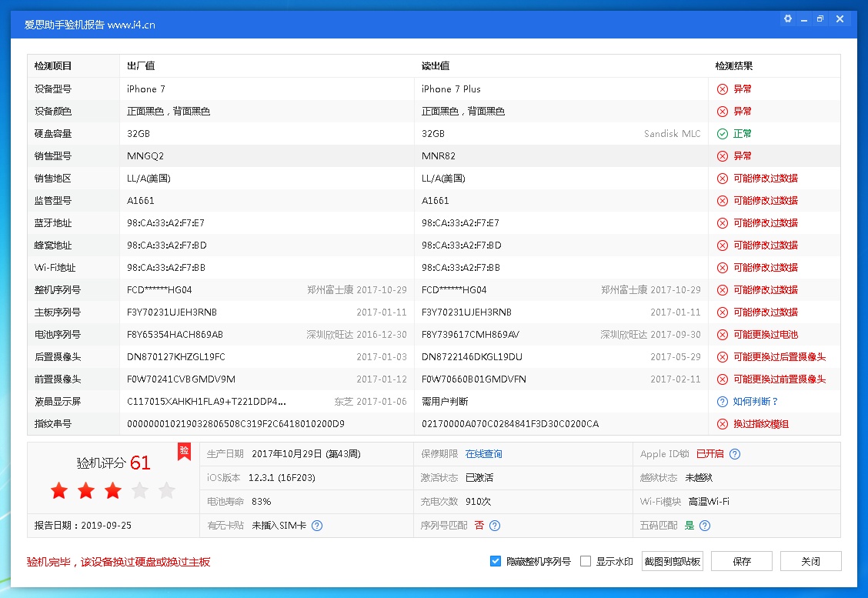Click the red 验 badge near the score
Screen dimensions: 868x598
[x=184, y=451]
